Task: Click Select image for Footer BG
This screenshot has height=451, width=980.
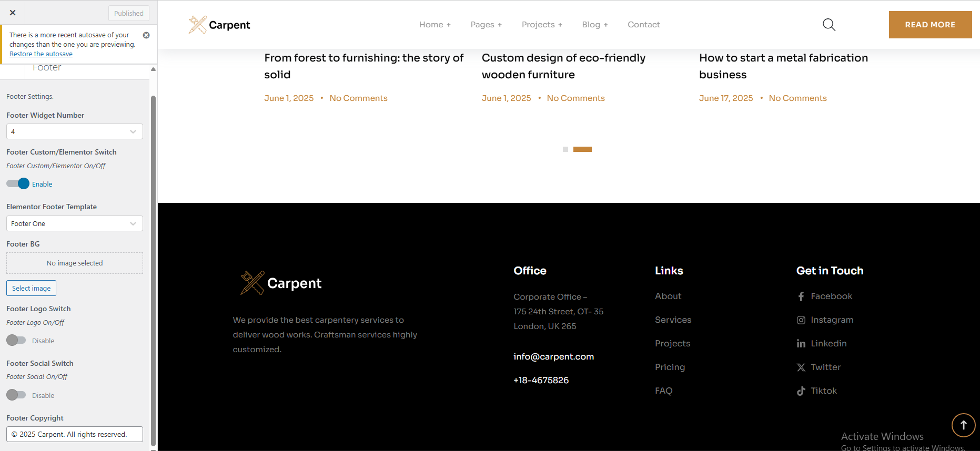Action: coord(31,288)
